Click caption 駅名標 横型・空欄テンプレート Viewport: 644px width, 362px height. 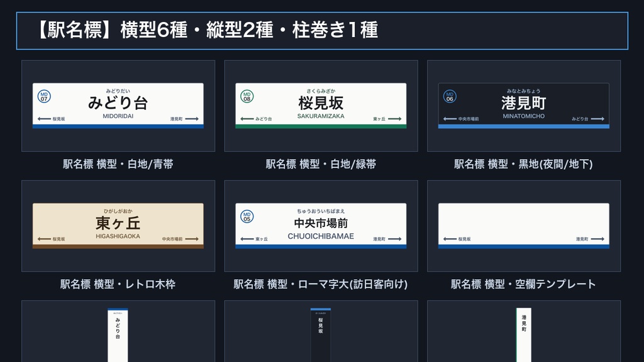pyautogui.click(x=524, y=284)
